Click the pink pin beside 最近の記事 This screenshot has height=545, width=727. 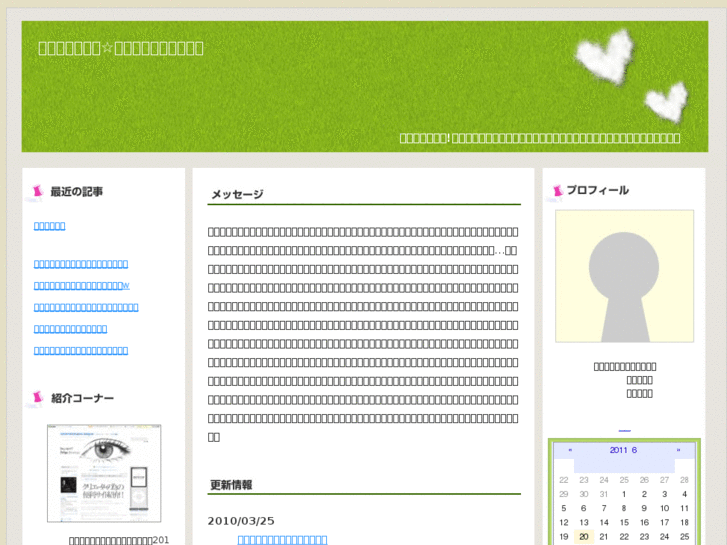coord(37,191)
